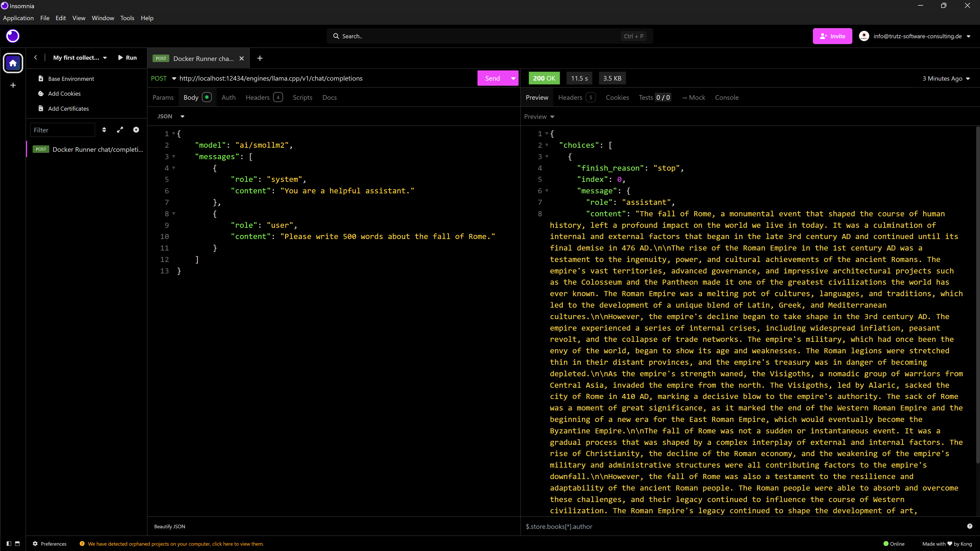
Task: Click the plus icon below home
Action: 13,85
